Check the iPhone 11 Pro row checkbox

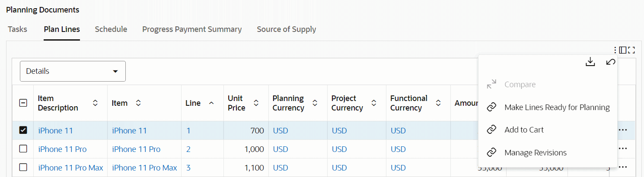[x=23, y=149]
